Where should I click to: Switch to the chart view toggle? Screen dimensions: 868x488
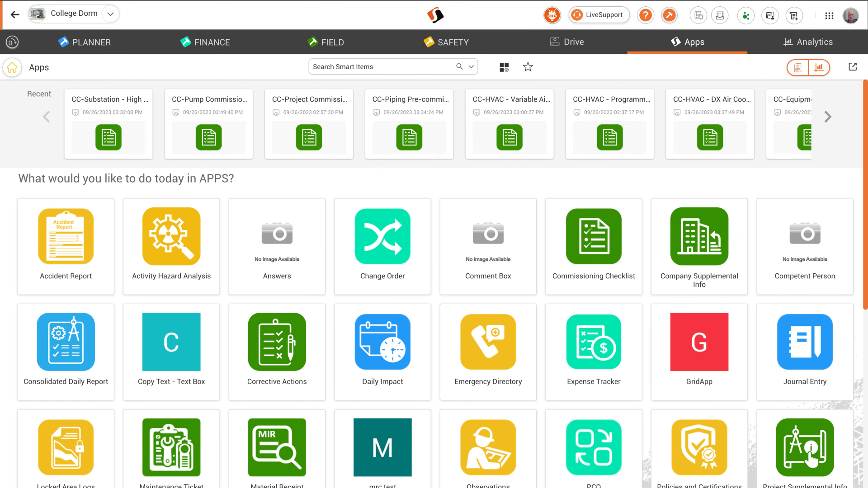(819, 67)
